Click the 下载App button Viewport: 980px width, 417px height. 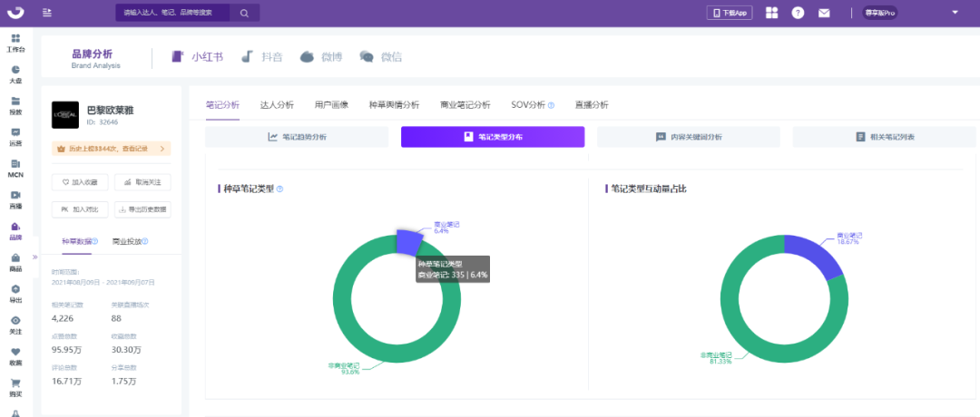click(x=730, y=13)
